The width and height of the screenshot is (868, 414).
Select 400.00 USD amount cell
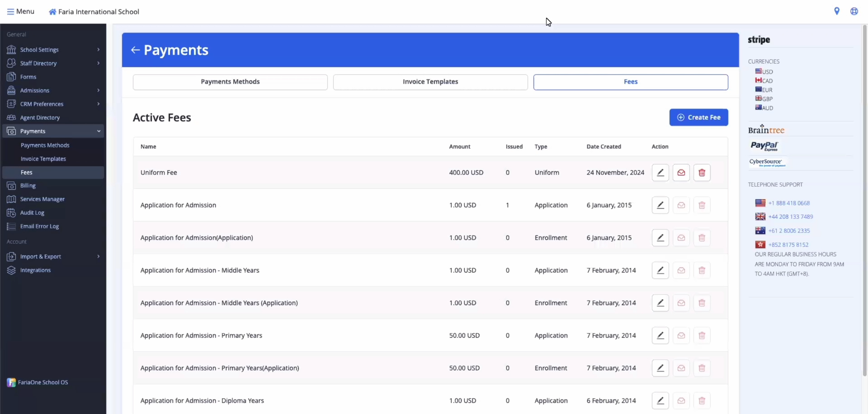(x=466, y=173)
